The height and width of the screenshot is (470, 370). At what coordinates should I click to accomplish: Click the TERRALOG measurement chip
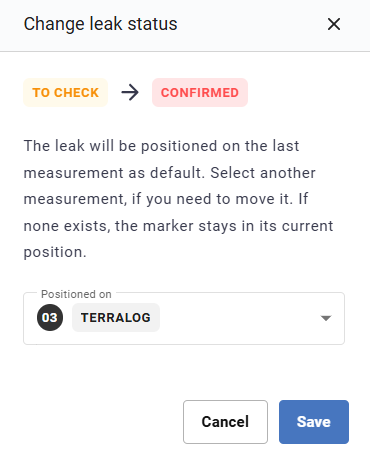coord(116,317)
